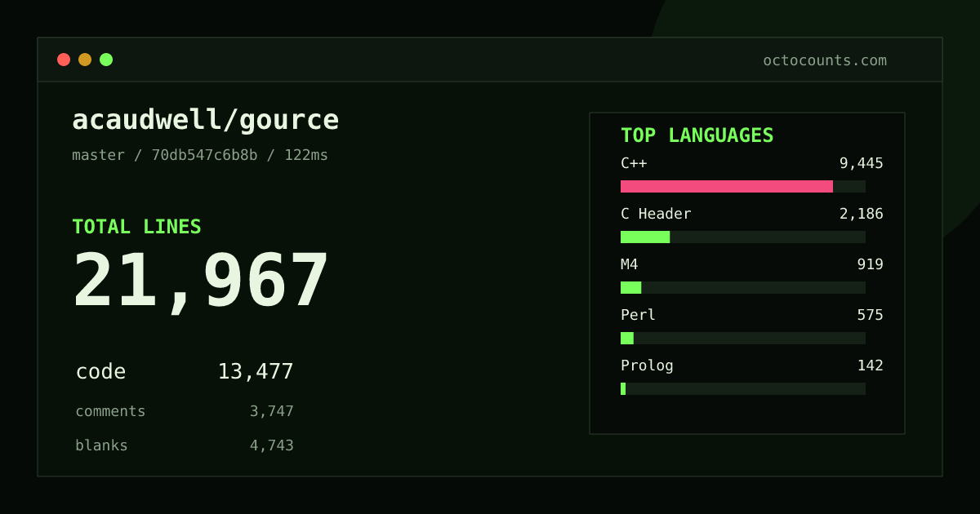Select the 4,743 blanks count
The height and width of the screenshot is (514, 980).
coord(272,445)
